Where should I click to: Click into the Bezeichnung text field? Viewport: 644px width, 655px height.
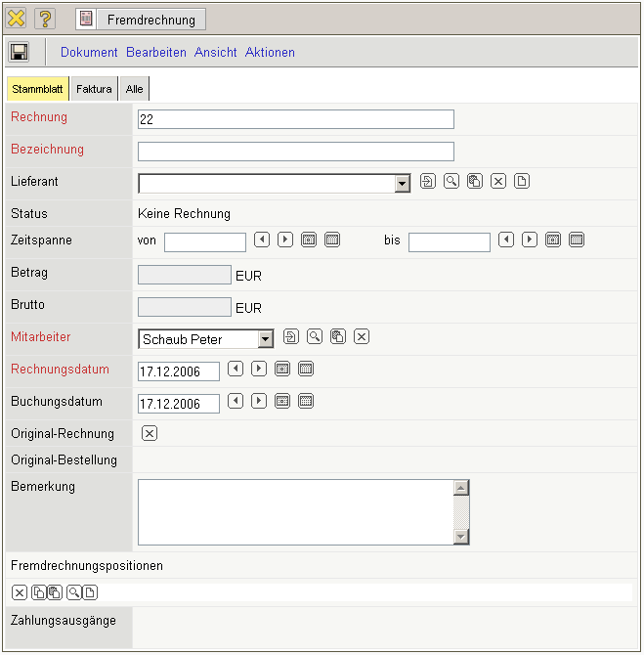pos(295,152)
